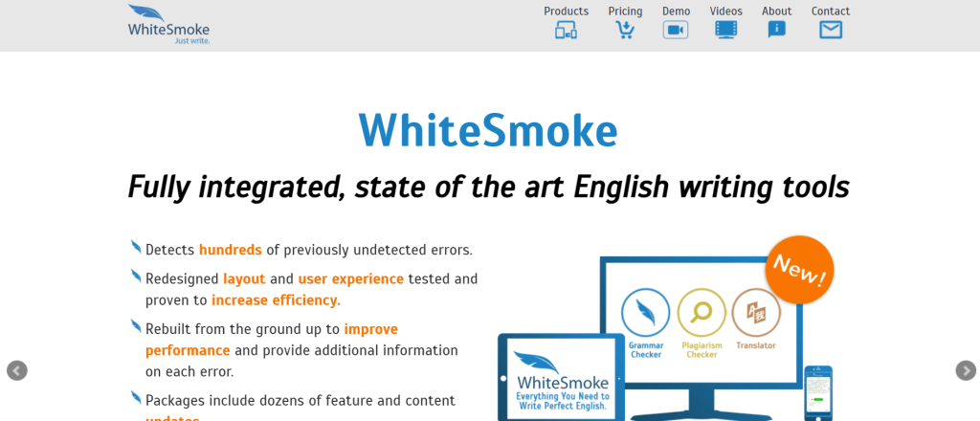Click 'Translator' label on monitor
Viewport: 980px width, 421px height.
(756, 345)
